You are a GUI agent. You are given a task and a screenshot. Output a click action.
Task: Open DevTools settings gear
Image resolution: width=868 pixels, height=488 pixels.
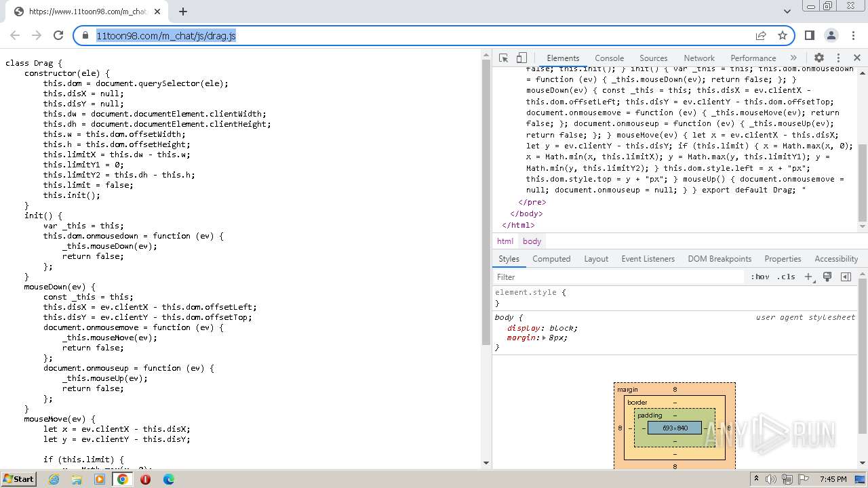point(819,58)
